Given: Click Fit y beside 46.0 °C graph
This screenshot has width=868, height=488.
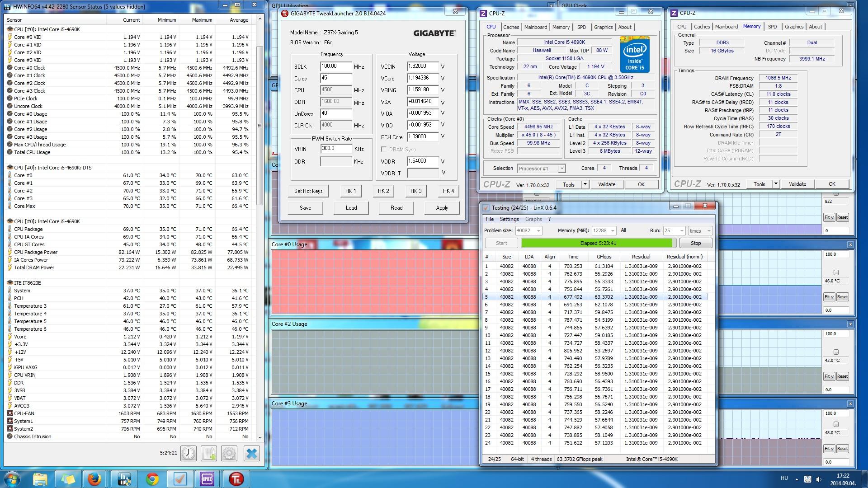Looking at the screenshot, I should [x=829, y=297].
